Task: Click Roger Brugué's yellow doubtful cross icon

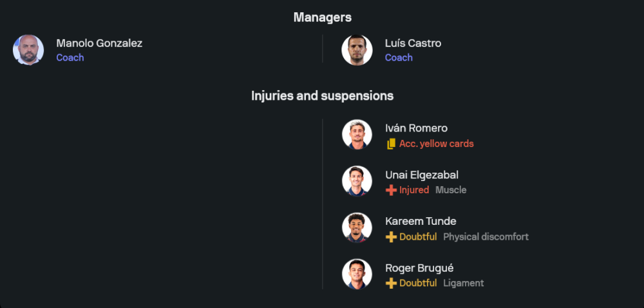Action: [x=391, y=284]
